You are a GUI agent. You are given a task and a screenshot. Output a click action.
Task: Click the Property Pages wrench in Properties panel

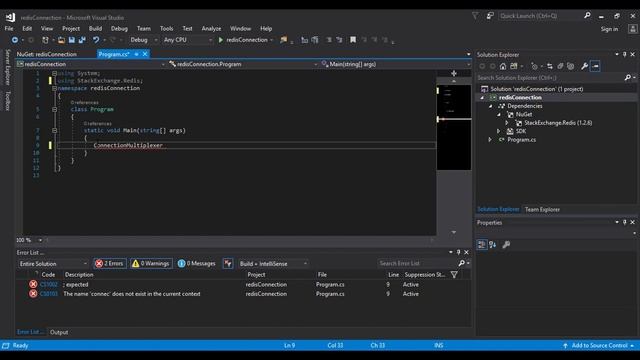506,244
